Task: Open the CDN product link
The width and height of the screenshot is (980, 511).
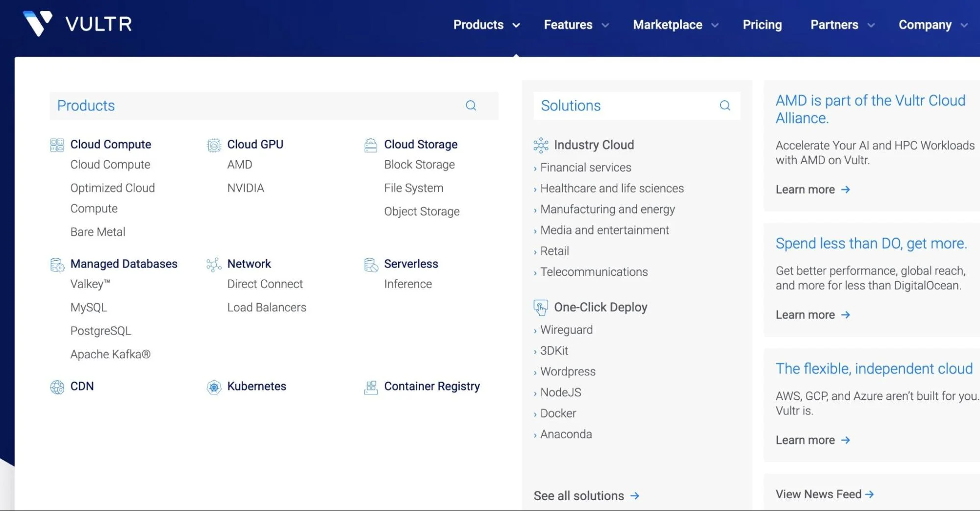Action: [x=82, y=387]
